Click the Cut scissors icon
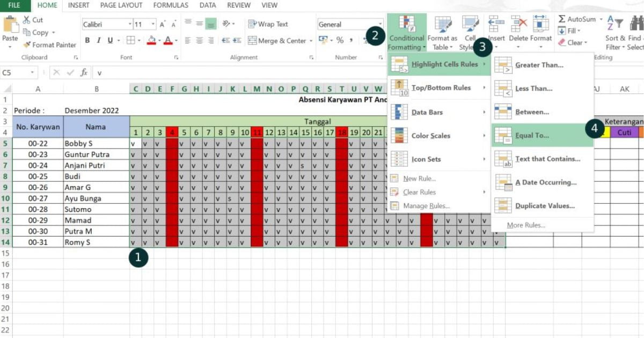This screenshot has height=338, width=644. tap(27, 20)
